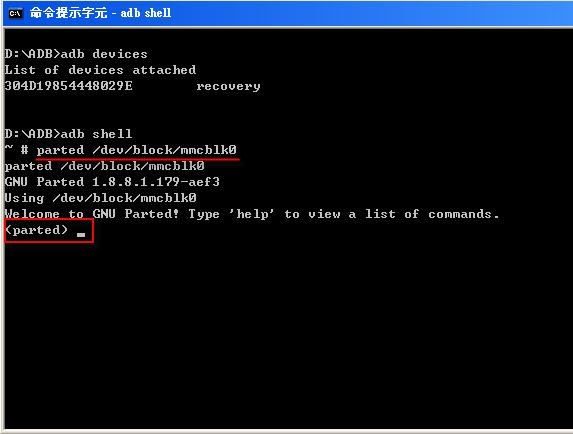Click the echoed 'parted /dev/block/mmcblk0' output line
The width and height of the screenshot is (573, 434).
tap(105, 166)
